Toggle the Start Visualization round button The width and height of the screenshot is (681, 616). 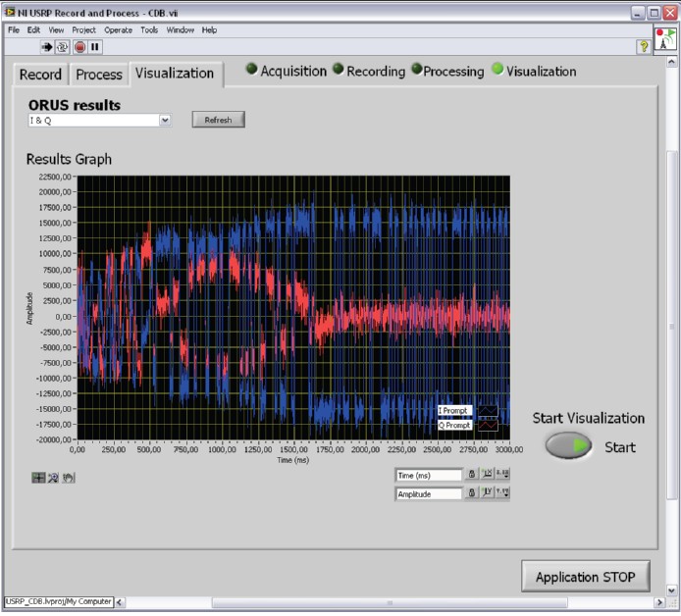(568, 446)
